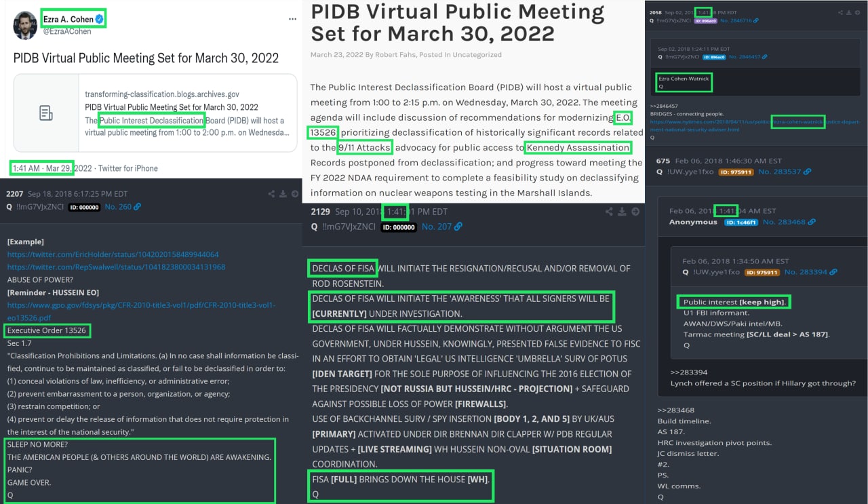Click the share icon on post 2207
This screenshot has height=504, width=868.
click(x=272, y=194)
